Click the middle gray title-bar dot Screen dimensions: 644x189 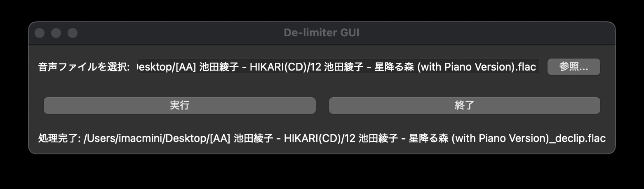tap(56, 33)
